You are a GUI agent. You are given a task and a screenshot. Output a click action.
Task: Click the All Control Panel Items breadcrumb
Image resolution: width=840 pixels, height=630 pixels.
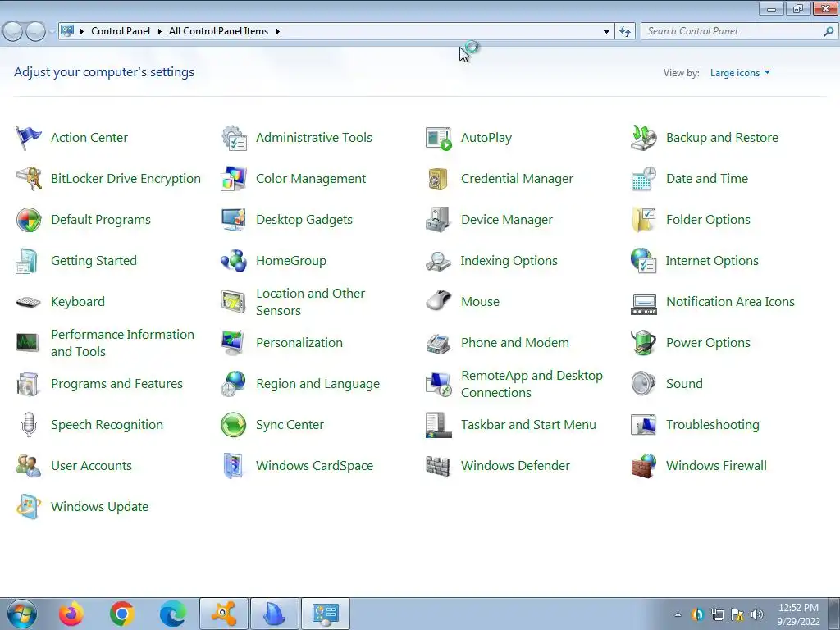coord(218,31)
